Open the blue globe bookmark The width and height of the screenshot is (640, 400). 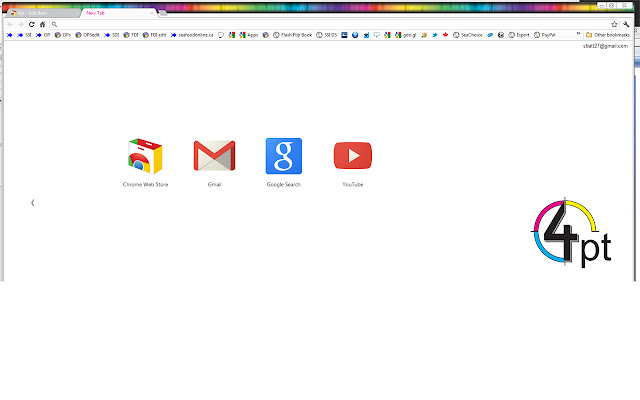(x=355, y=35)
